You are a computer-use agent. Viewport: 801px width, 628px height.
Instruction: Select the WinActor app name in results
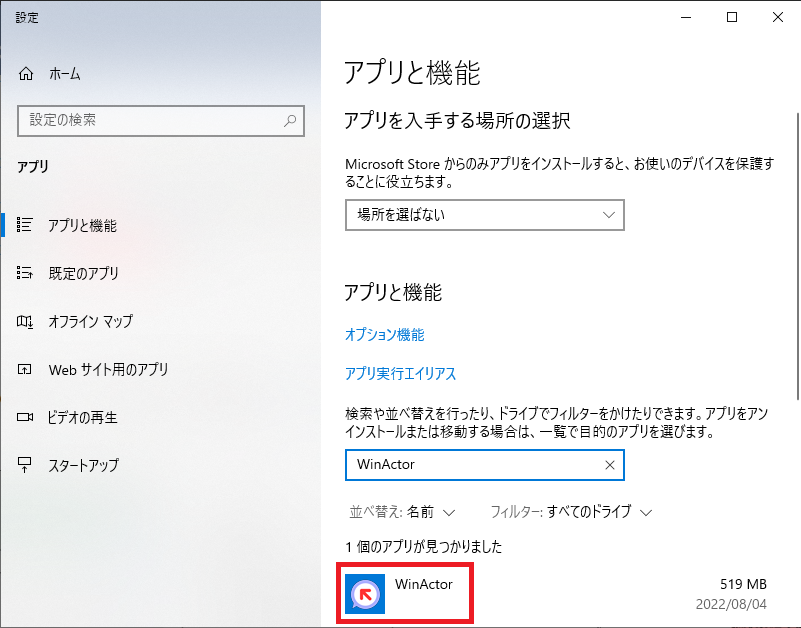click(423, 584)
